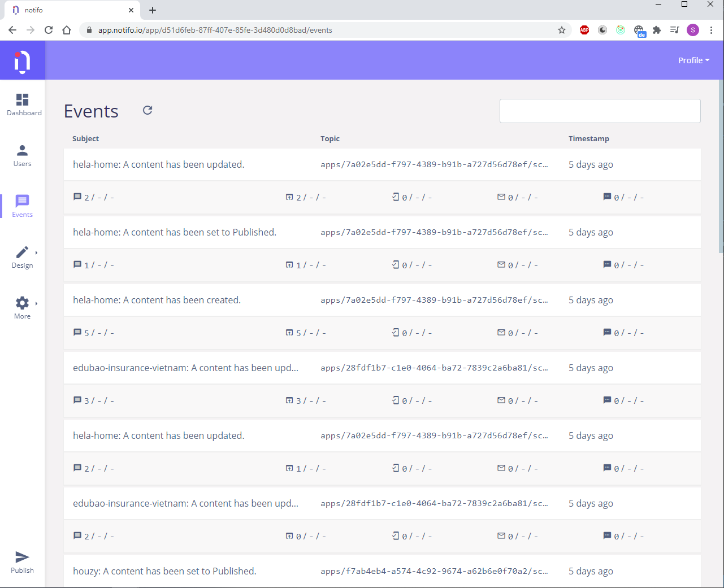The image size is (724, 588).
Task: Go forward in browser history
Action: click(31, 30)
